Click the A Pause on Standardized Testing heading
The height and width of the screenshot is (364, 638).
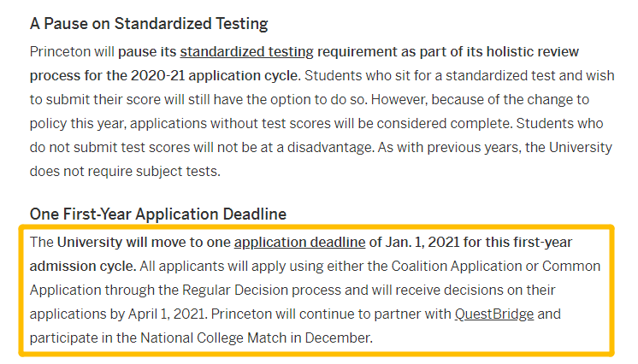[x=149, y=24]
